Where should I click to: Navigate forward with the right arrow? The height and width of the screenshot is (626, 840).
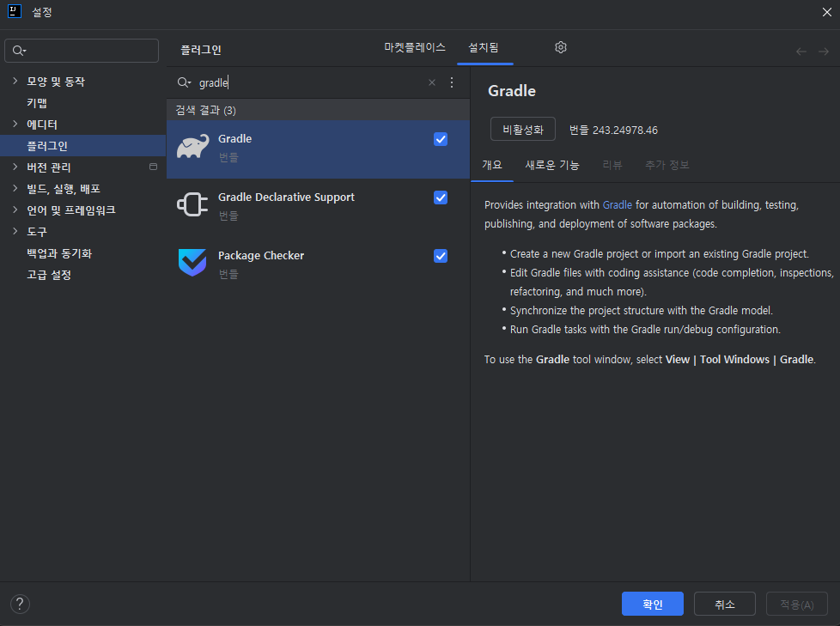click(824, 52)
